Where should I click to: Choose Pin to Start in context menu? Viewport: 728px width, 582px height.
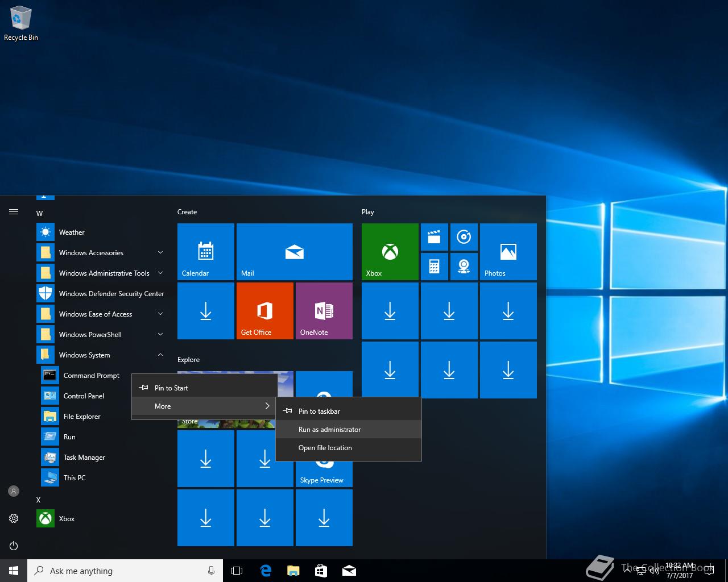pyautogui.click(x=205, y=388)
